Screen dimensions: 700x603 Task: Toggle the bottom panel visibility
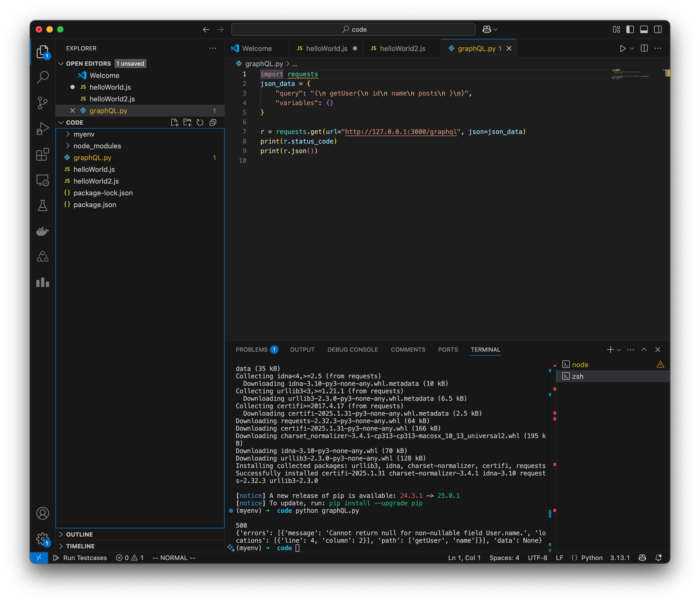point(644,29)
